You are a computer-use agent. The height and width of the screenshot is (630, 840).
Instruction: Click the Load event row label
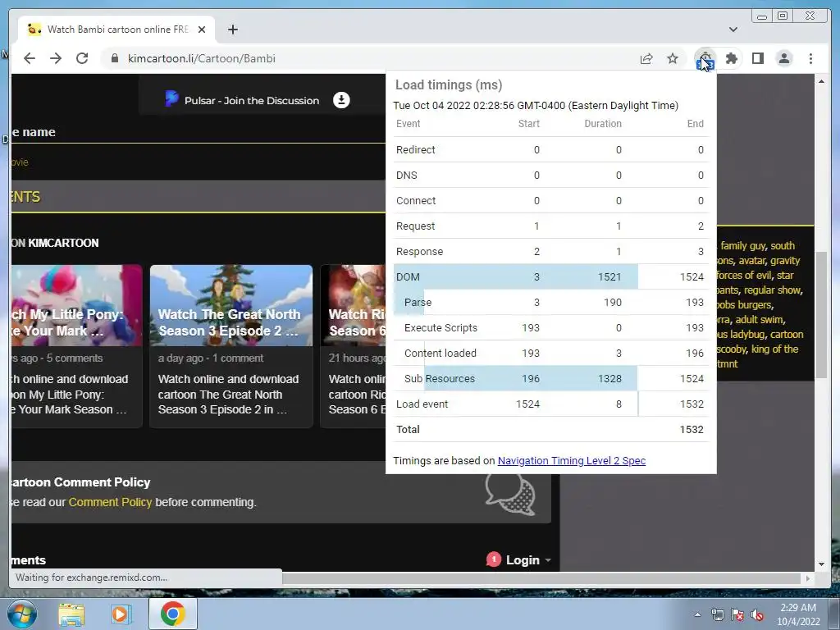[x=422, y=404]
